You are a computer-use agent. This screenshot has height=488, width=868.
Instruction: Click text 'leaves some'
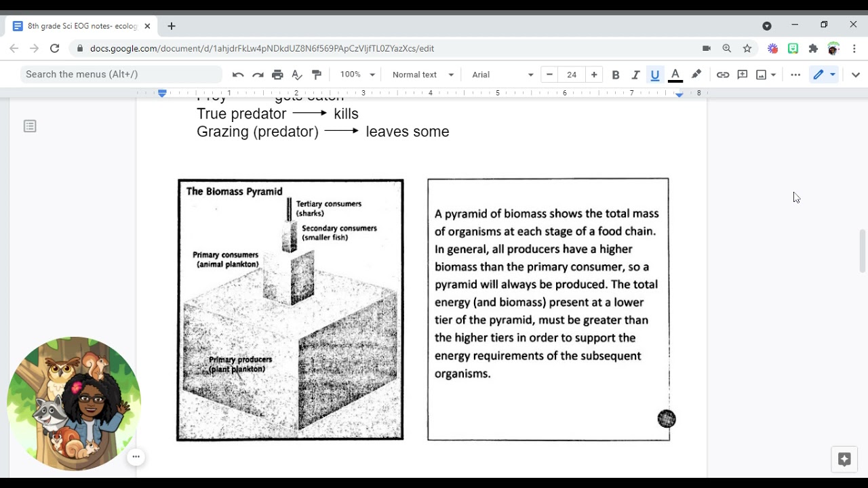408,131
